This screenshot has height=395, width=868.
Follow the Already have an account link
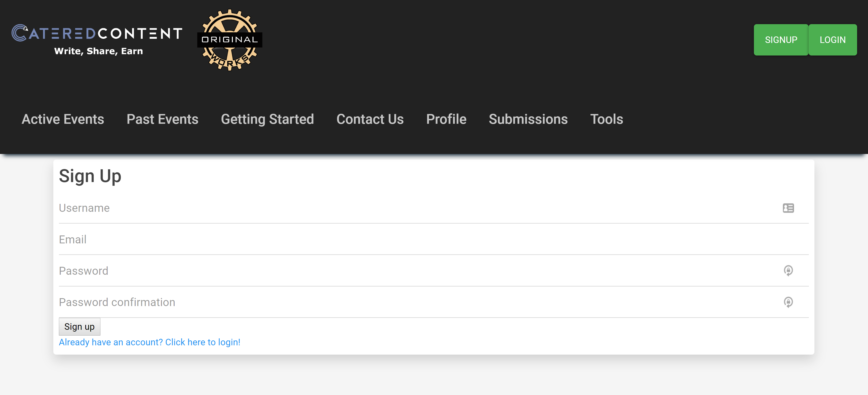150,342
